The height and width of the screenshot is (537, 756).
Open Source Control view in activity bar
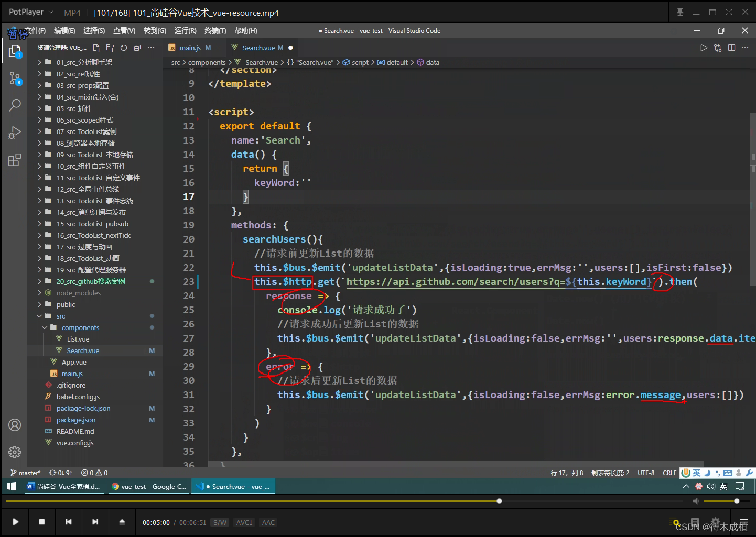point(15,79)
